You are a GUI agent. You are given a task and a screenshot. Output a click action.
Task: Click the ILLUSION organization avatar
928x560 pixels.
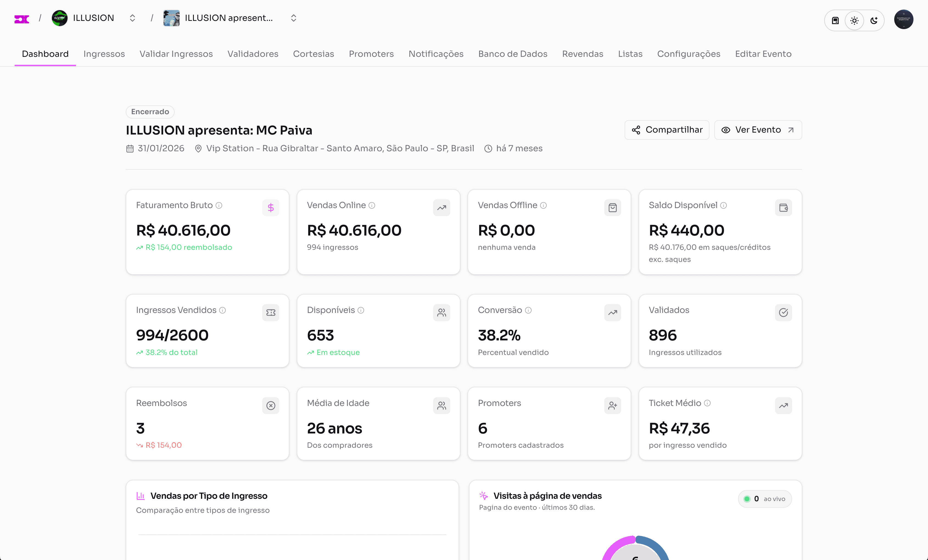point(60,18)
